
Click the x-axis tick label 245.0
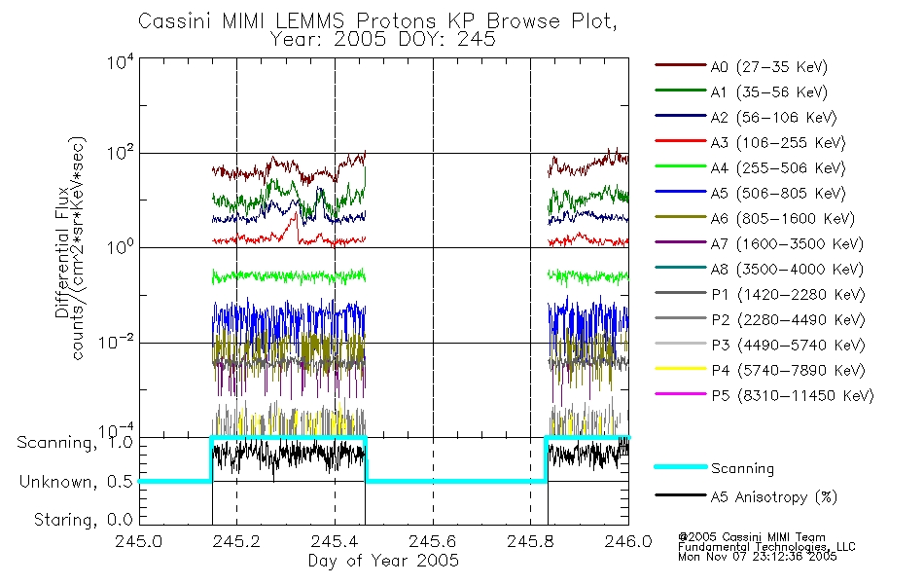pos(138,541)
